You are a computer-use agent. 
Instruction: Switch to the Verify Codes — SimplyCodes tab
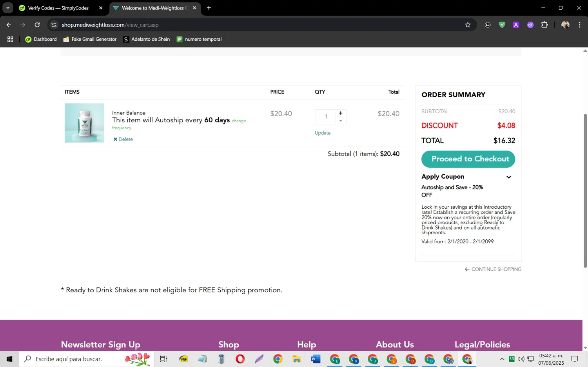pos(58,8)
